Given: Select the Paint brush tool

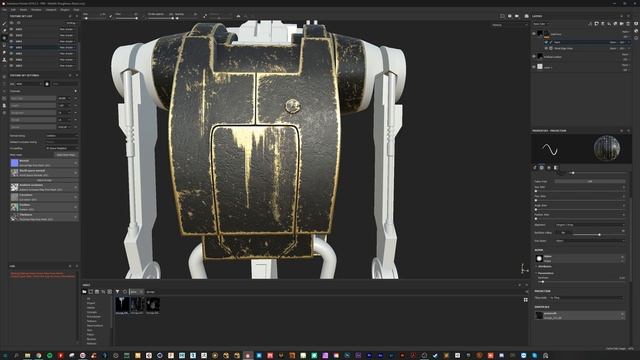Looking at the screenshot, I should point(4,23).
